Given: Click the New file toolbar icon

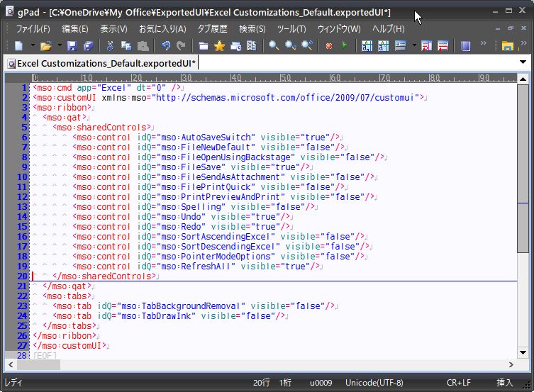Looking at the screenshot, I should pyautogui.click(x=19, y=45).
